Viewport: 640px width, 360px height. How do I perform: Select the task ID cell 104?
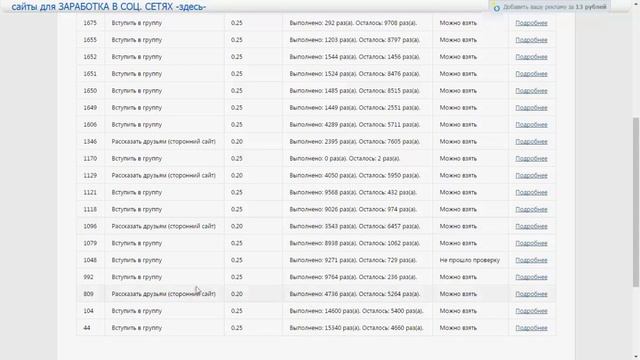click(x=90, y=311)
